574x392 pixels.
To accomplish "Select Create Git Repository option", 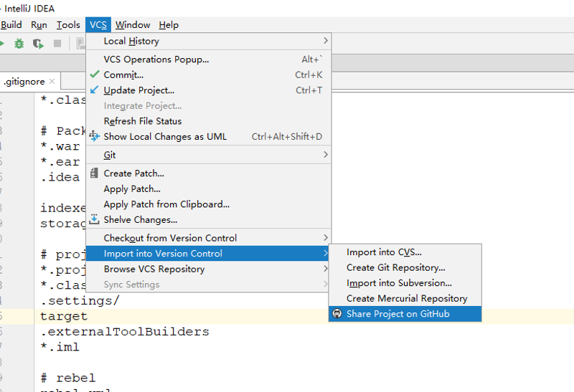I will coord(395,267).
